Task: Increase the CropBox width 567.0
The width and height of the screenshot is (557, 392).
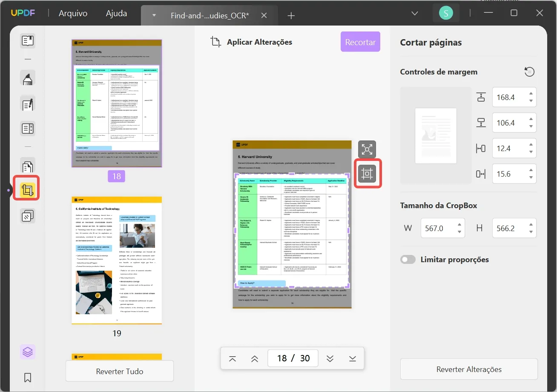Action: click(459, 225)
